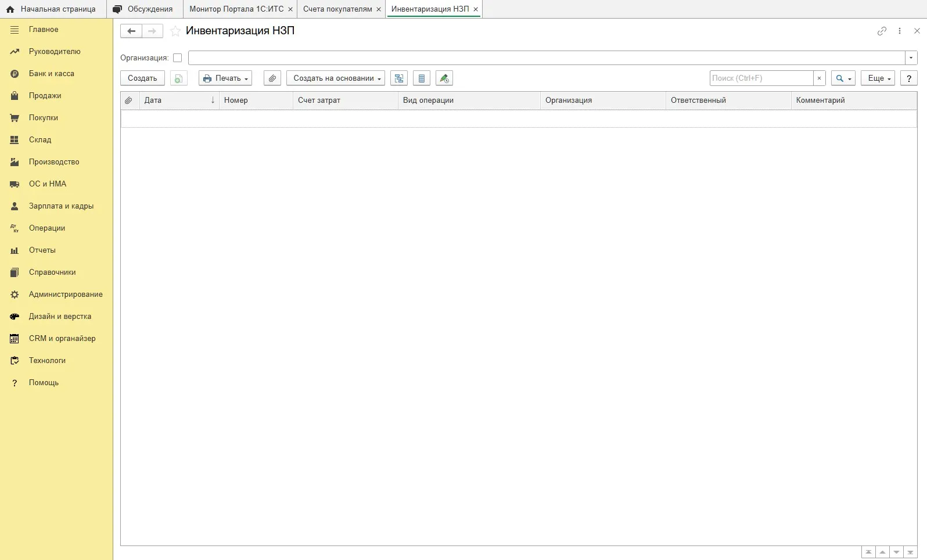Viewport: 927px width, 560px height.
Task: Clear the search field with the x button
Action: [819, 78]
